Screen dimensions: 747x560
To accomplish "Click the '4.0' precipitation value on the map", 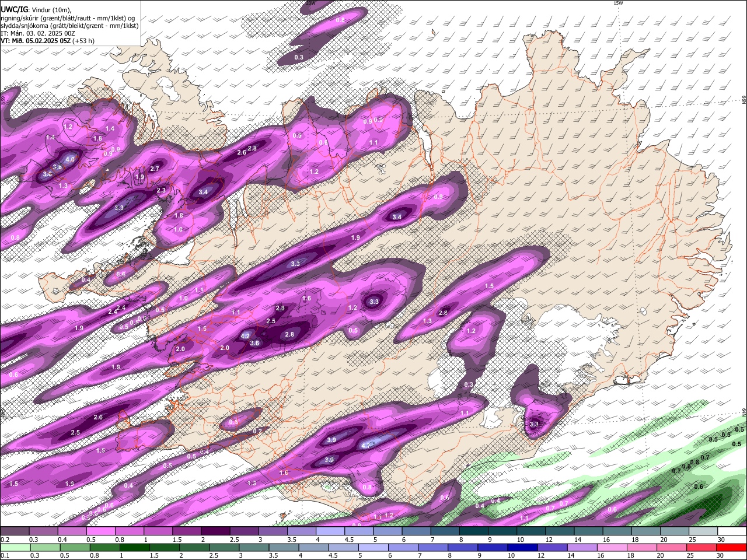I will click(71, 159).
